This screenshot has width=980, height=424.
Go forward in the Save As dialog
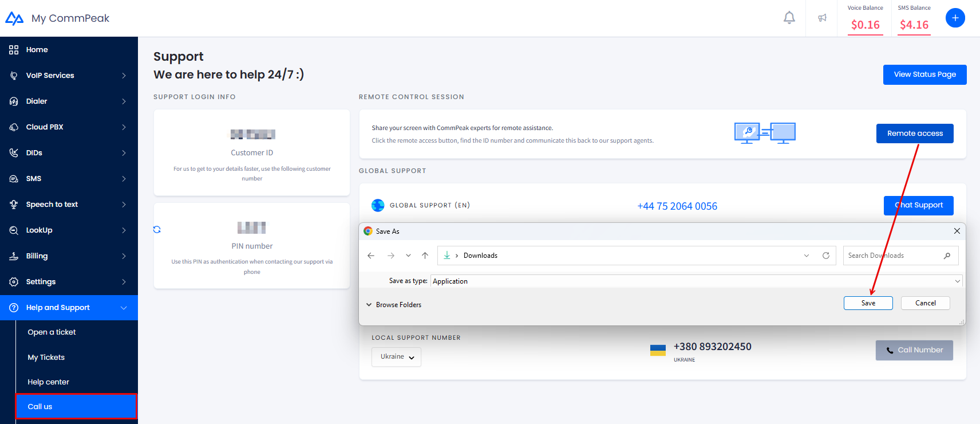(391, 256)
